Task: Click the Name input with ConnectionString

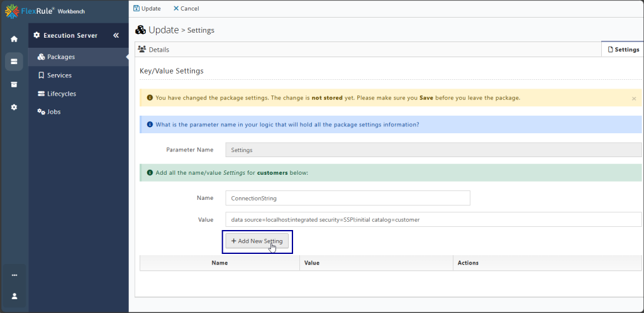Action: pos(347,198)
